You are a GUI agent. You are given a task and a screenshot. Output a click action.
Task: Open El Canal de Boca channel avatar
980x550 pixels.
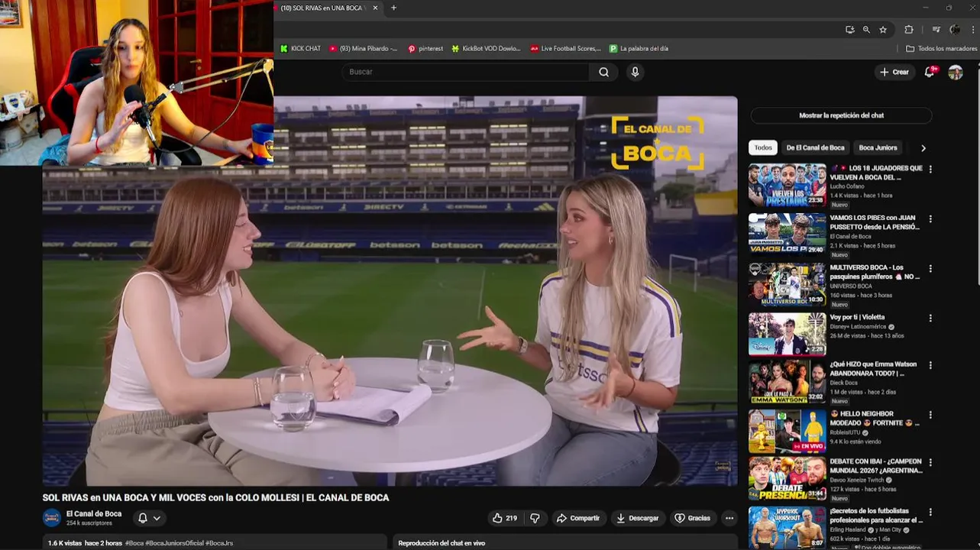click(x=52, y=518)
